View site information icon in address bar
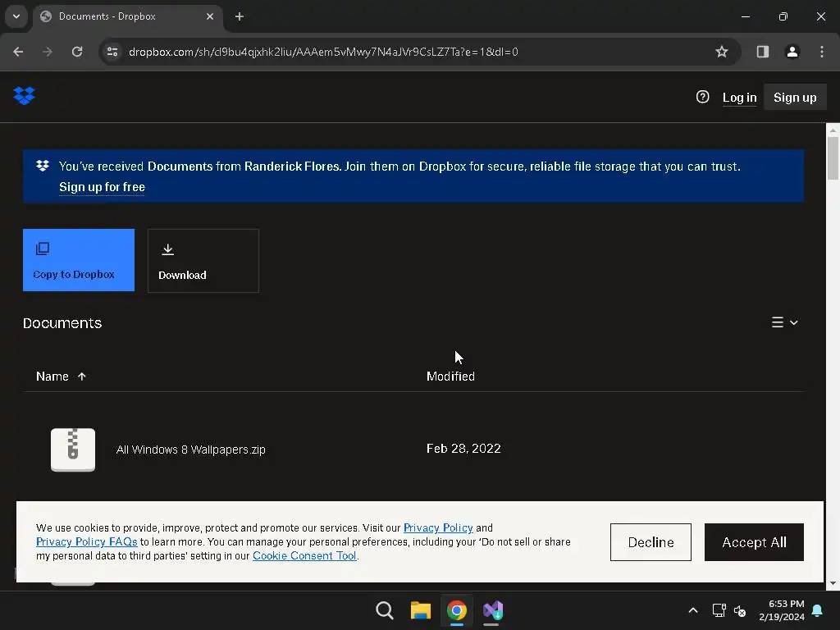 click(x=112, y=52)
